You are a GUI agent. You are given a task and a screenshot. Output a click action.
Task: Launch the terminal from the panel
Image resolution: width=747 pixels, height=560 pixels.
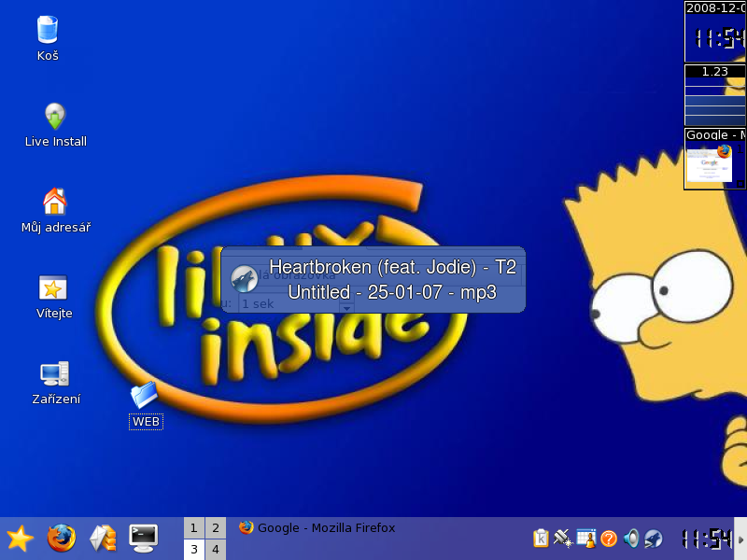point(144,539)
